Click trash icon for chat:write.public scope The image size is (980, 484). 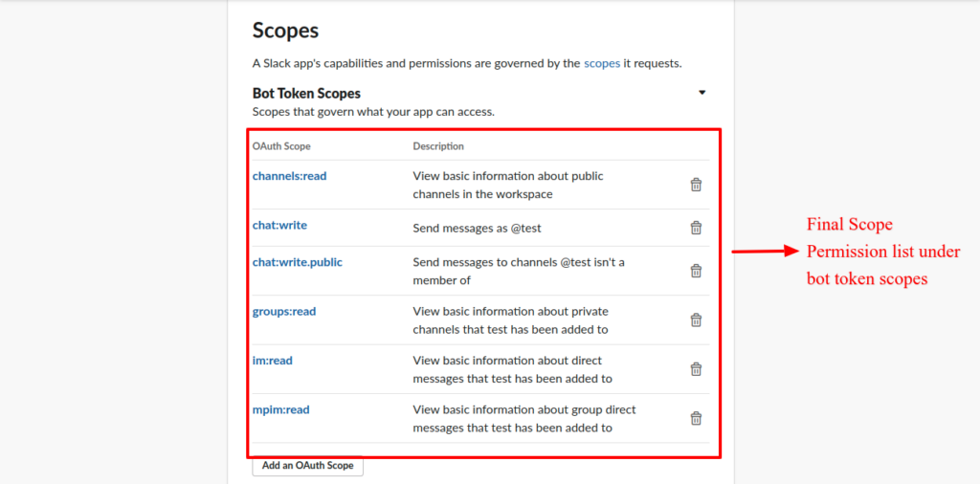click(x=696, y=271)
